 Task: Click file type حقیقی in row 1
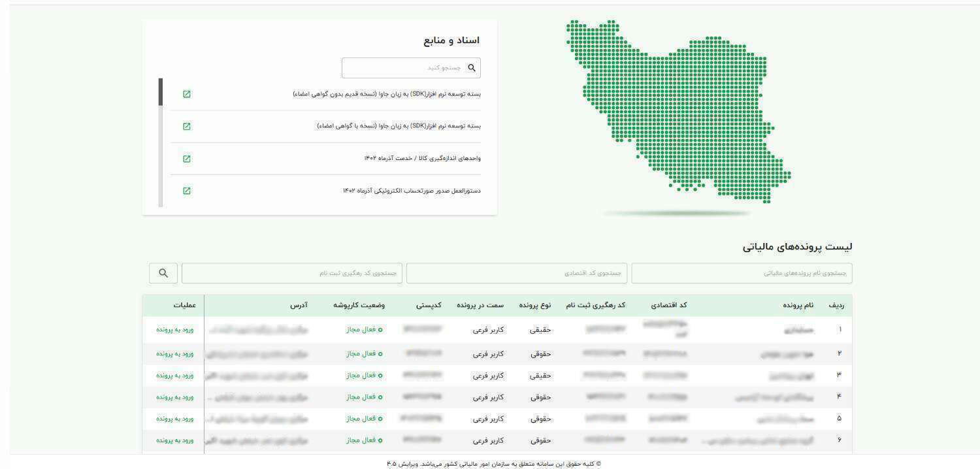pyautogui.click(x=540, y=330)
